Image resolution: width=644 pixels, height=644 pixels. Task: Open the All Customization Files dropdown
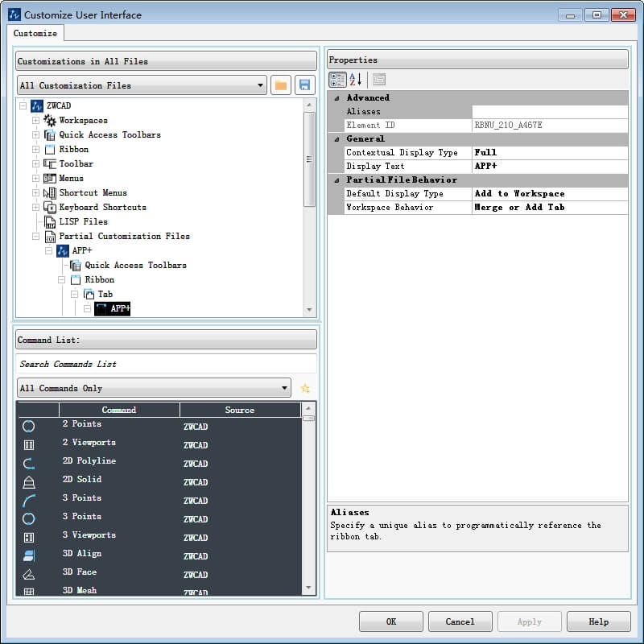tap(142, 85)
